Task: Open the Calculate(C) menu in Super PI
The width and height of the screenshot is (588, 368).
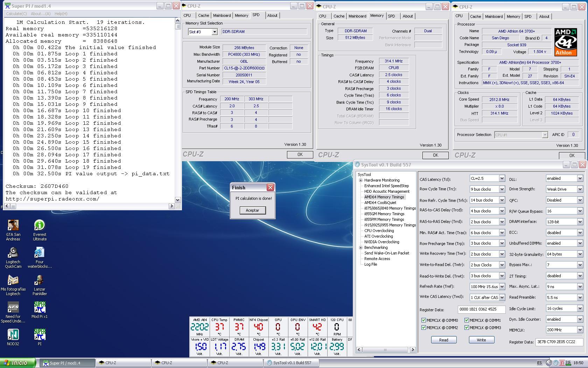Action: coord(16,14)
